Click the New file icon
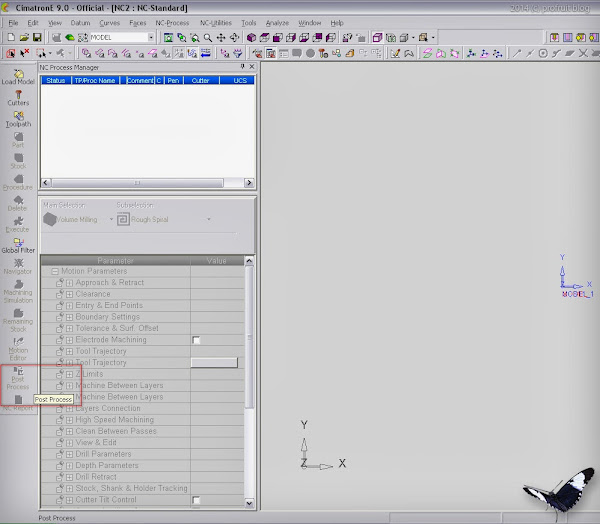The width and height of the screenshot is (600, 524). pos(11,38)
